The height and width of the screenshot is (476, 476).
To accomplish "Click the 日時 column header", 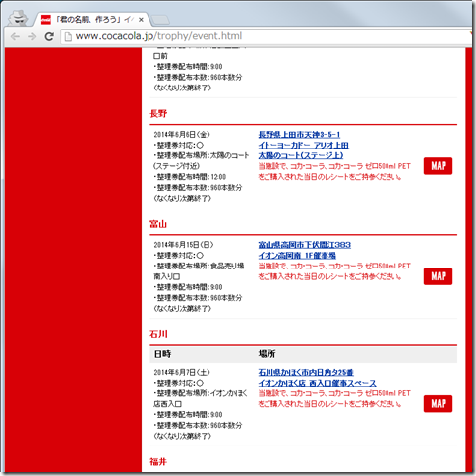I will point(162,354).
